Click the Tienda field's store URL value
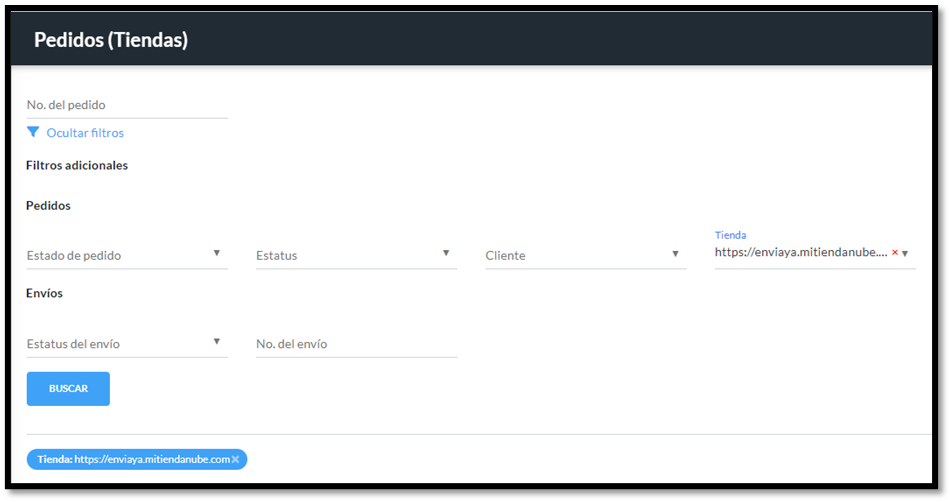 (800, 253)
